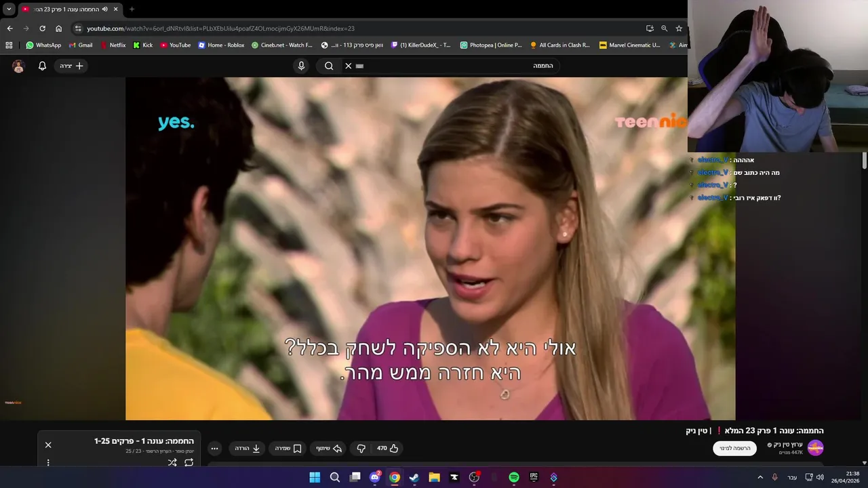Open File Explorer from taskbar
Viewport: 868px width, 488px height.
coord(434,477)
